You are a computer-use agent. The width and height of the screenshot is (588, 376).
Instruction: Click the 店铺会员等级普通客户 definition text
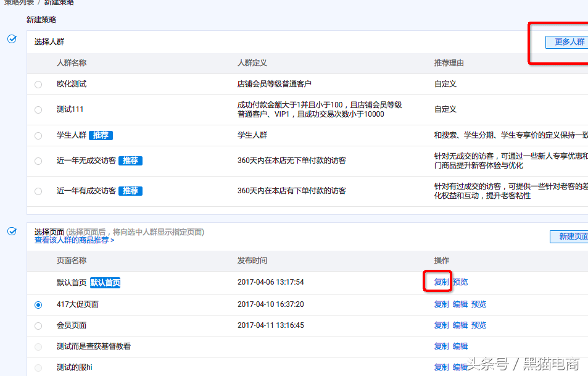(x=275, y=84)
